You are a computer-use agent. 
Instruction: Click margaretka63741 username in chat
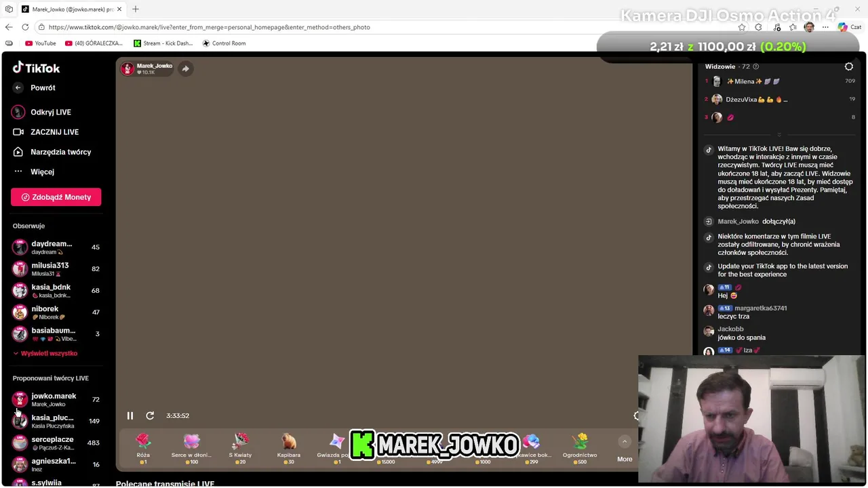click(x=760, y=308)
